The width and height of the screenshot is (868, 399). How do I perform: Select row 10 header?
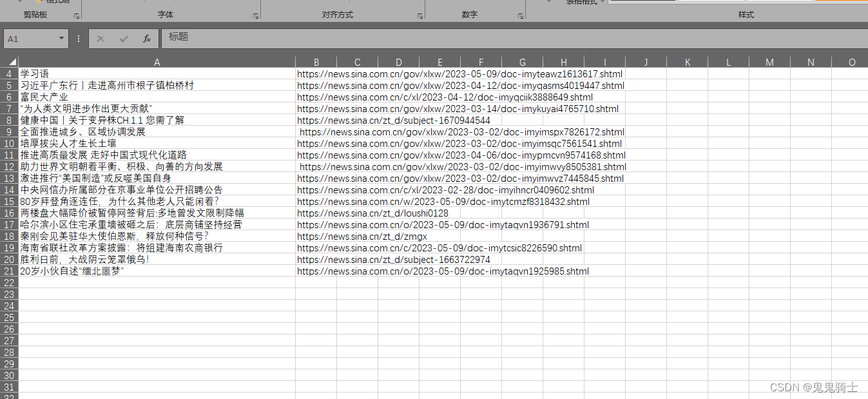[x=9, y=143]
